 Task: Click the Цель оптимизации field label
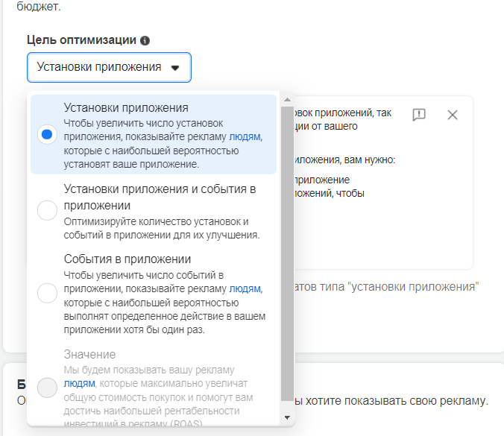81,40
